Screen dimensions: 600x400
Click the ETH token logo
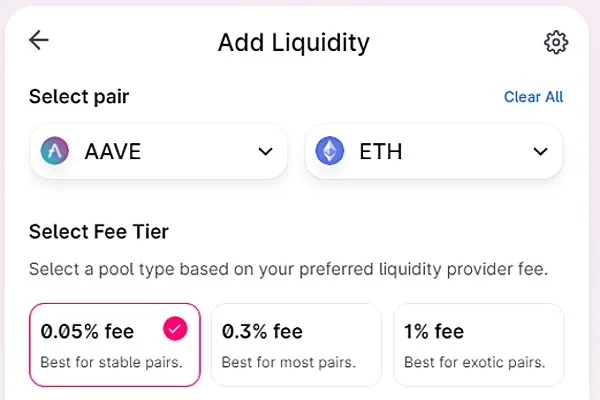tap(329, 152)
